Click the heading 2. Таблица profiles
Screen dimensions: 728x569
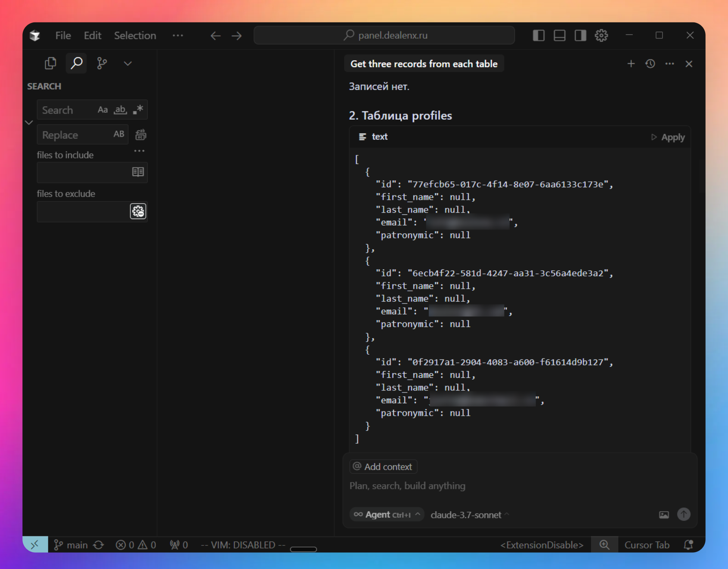400,115
